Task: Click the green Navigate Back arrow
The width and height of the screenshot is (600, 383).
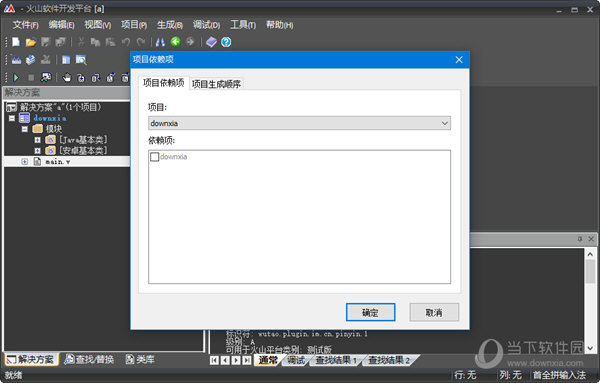Action: pyautogui.click(x=176, y=41)
